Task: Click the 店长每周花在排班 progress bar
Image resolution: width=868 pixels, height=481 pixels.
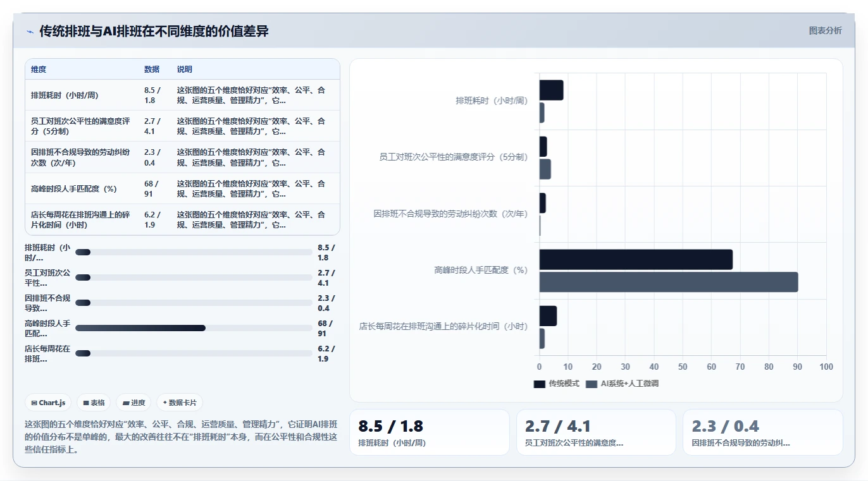Action: pos(194,353)
